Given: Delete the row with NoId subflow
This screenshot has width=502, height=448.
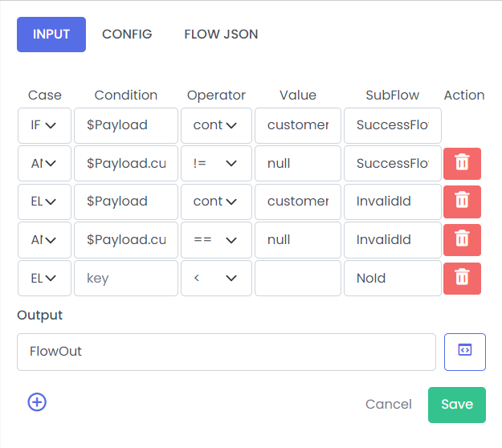Looking at the screenshot, I should [462, 279].
